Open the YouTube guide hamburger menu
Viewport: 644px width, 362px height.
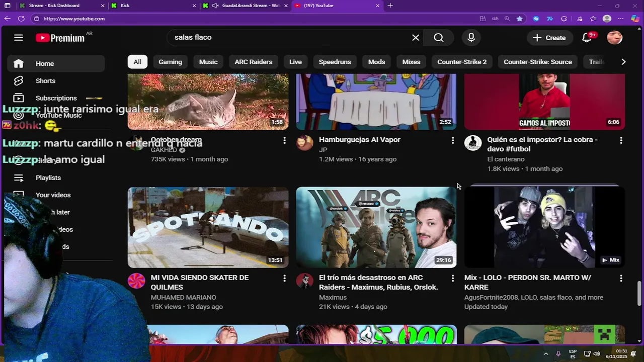pyautogui.click(x=19, y=38)
